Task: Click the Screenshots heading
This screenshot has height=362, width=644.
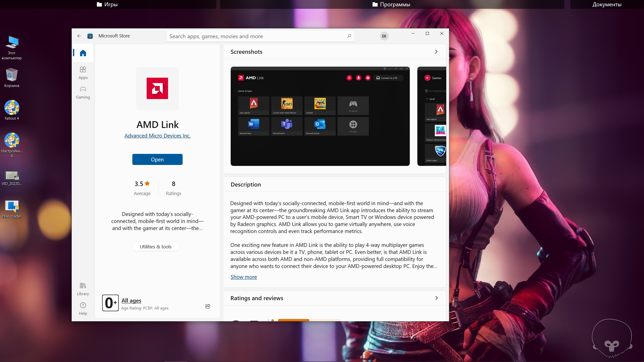Action: pos(247,52)
